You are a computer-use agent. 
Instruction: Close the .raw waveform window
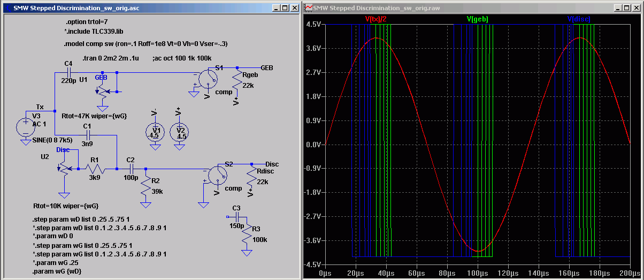click(638, 8)
